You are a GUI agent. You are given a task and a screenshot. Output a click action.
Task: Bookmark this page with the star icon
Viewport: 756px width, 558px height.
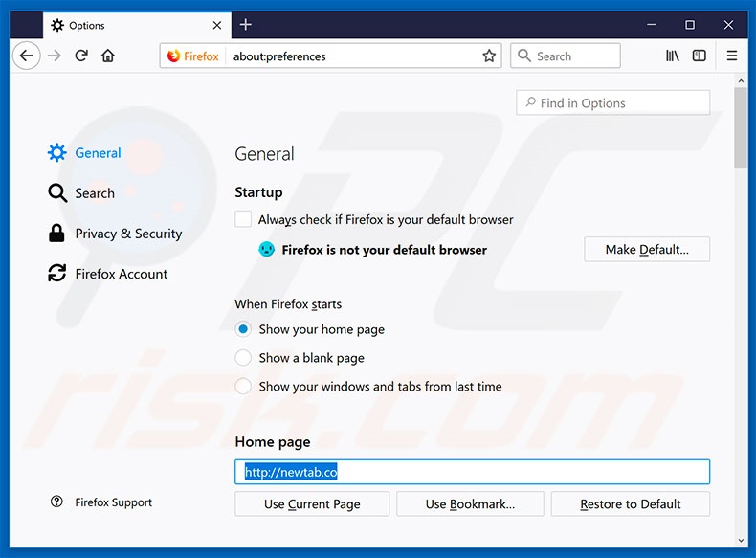[x=489, y=56]
